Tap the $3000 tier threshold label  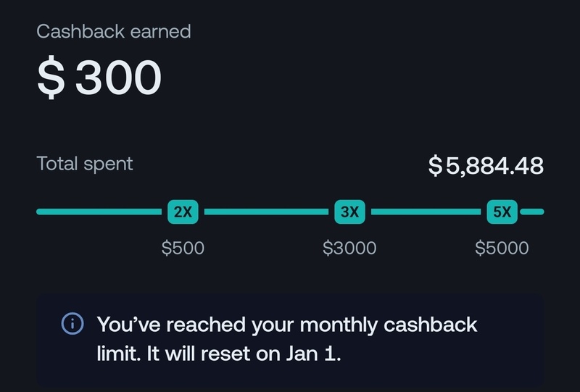point(349,249)
